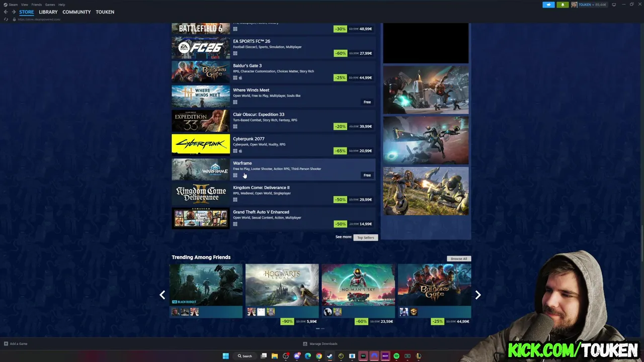Image resolution: width=644 pixels, height=362 pixels.
Task: Show next Trending Among Friends games
Action: (478, 295)
